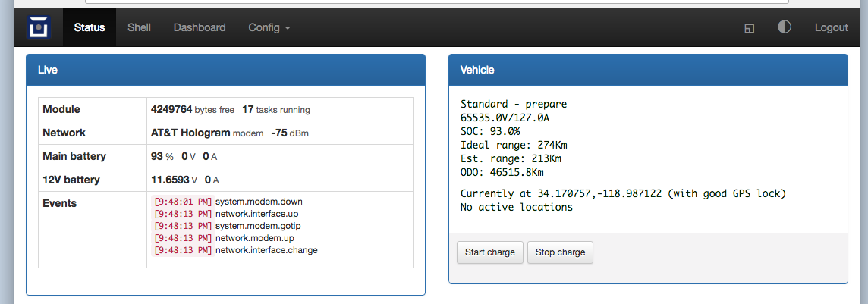Go to the Dashboard page

pyautogui.click(x=200, y=27)
